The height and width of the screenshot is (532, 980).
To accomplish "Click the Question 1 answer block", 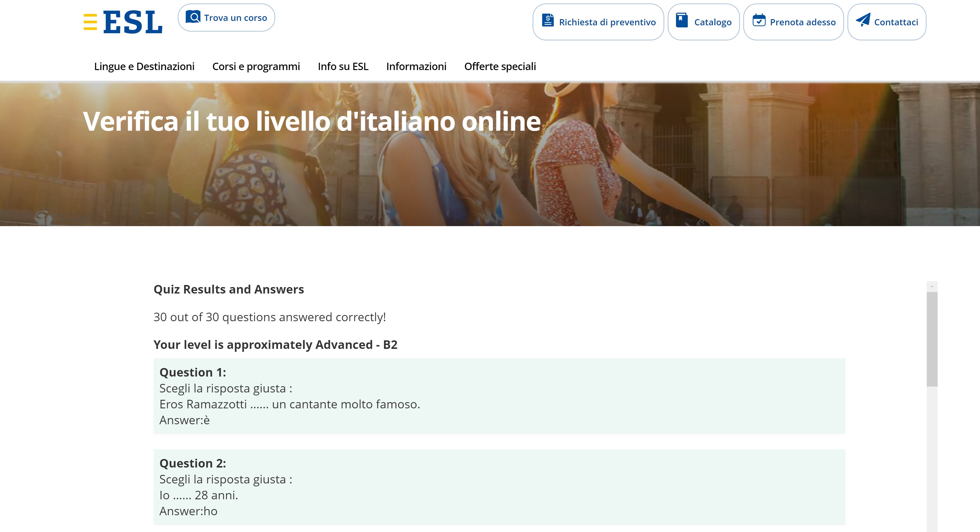I will tap(499, 396).
